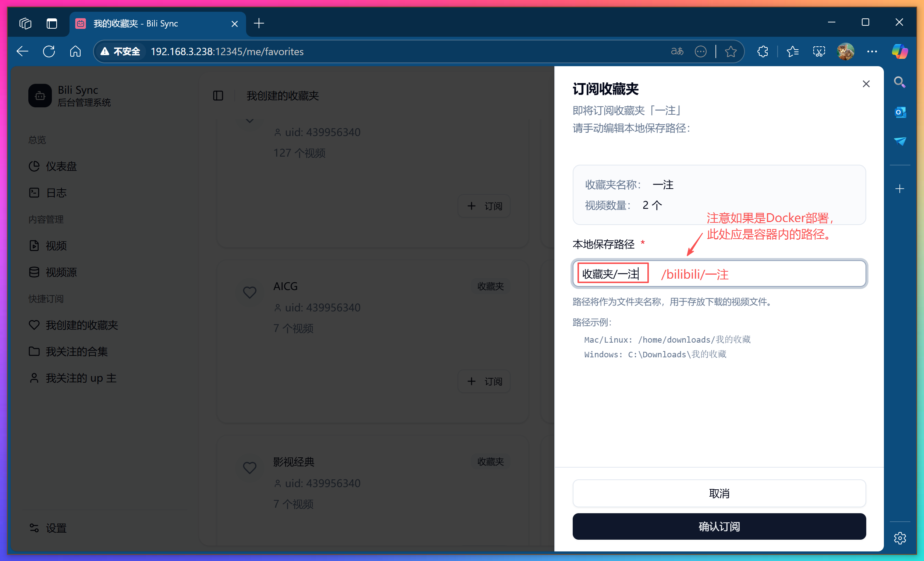Close the 订阅收藏夹 dialog with the X
The image size is (924, 561).
tap(866, 83)
